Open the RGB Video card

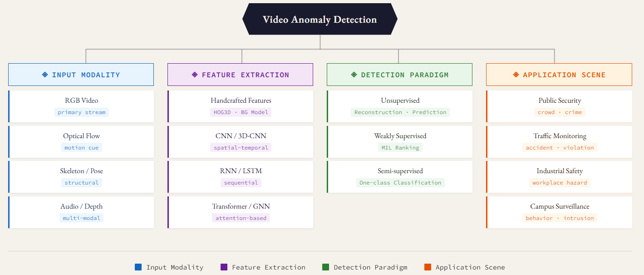coord(82,106)
